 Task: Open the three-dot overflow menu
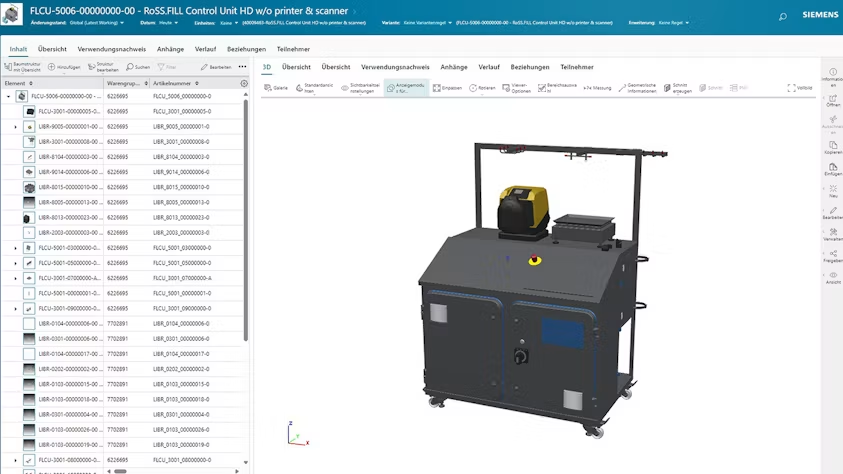point(242,67)
